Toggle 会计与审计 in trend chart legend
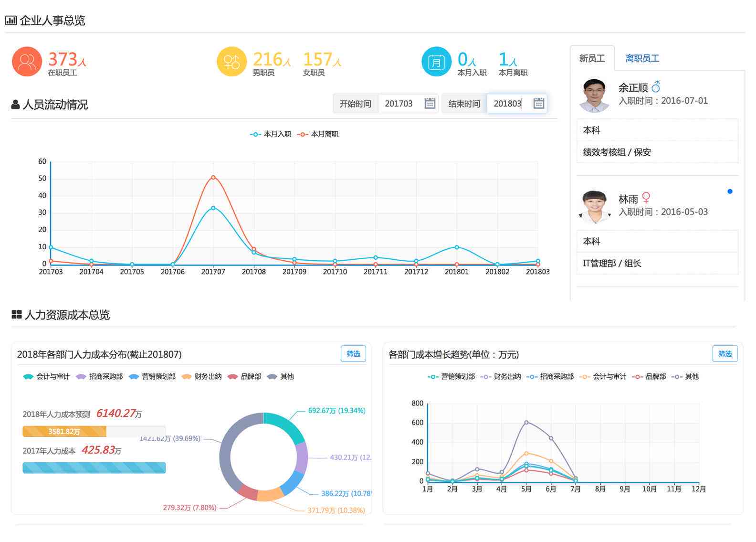The width and height of the screenshot is (756, 542). point(603,377)
